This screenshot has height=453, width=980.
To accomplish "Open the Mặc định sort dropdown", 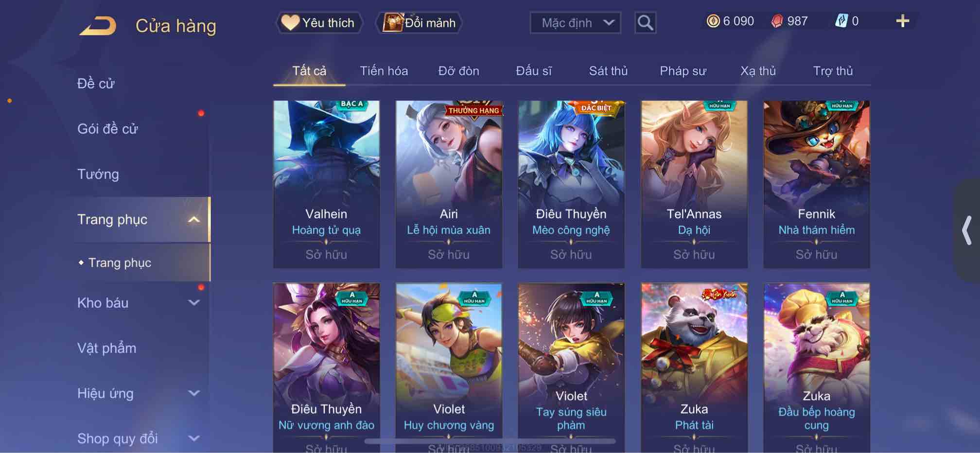I will (x=575, y=23).
